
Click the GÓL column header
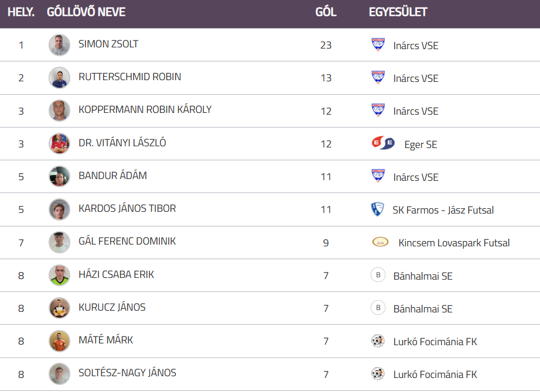point(326,12)
